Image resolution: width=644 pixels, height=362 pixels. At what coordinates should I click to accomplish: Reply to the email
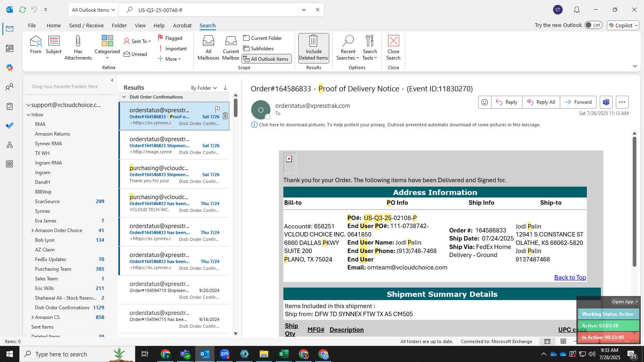(x=507, y=102)
